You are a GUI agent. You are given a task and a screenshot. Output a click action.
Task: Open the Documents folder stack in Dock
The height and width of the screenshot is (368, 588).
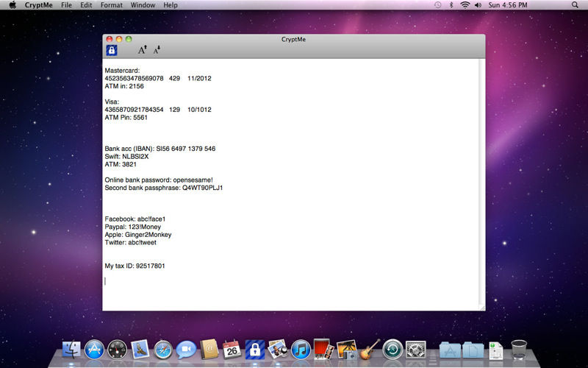pyautogui.click(x=473, y=350)
